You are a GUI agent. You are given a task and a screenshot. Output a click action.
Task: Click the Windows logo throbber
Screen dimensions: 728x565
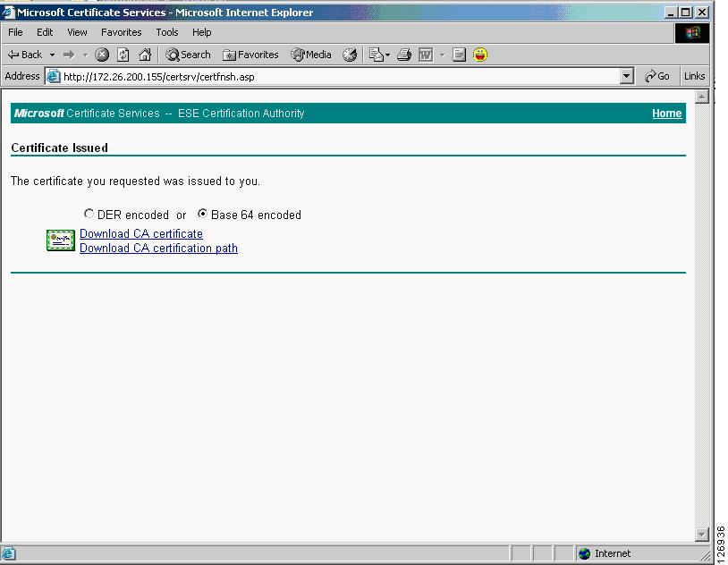click(692, 33)
